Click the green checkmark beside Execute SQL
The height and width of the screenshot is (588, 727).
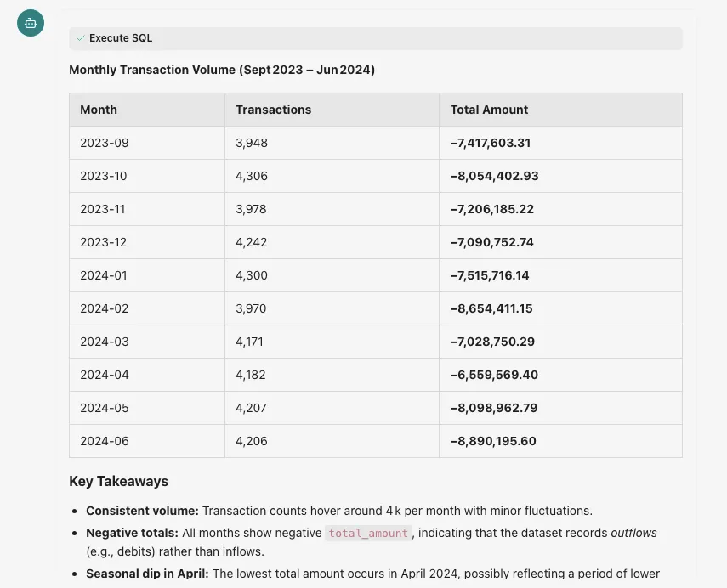[x=81, y=38]
